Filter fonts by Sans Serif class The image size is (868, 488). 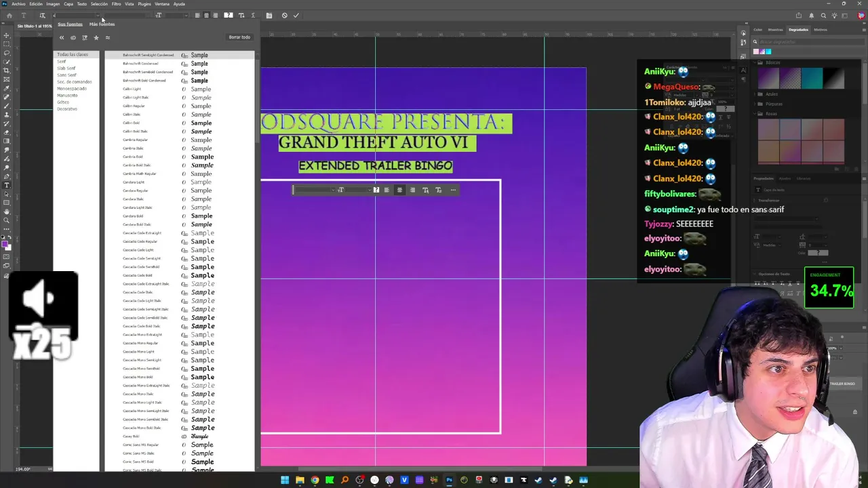pyautogui.click(x=66, y=75)
